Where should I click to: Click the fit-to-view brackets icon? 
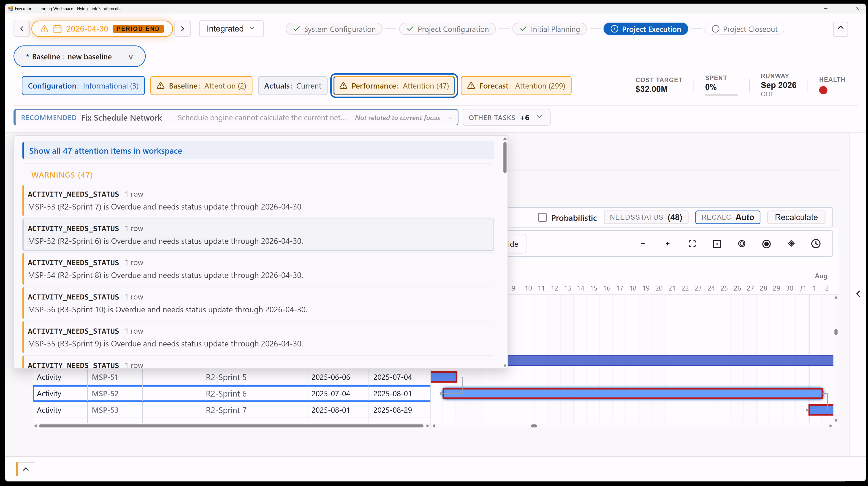[x=692, y=244]
